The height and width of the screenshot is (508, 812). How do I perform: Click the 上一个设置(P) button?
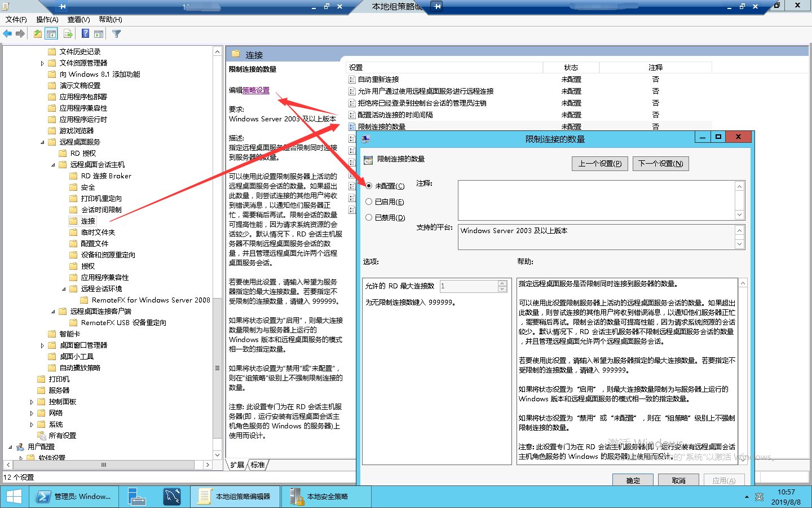600,164
